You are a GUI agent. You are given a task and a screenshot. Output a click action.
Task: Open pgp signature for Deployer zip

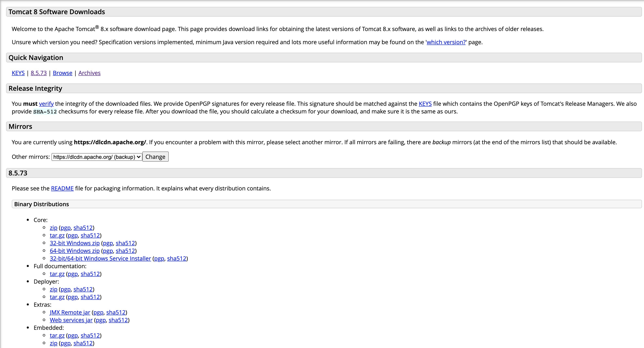pos(65,289)
